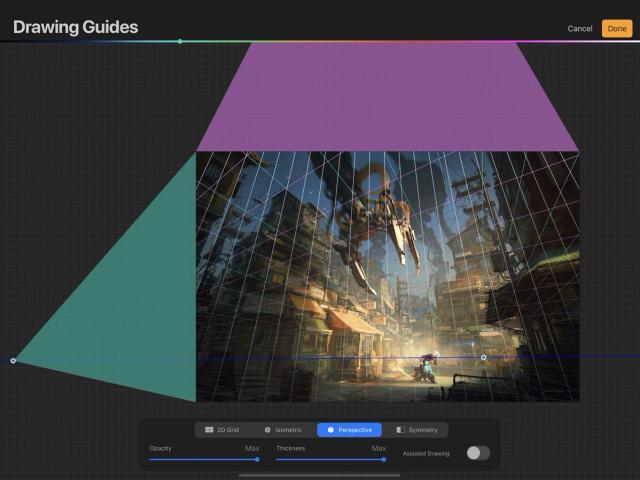Click the Thickness label

(291, 448)
